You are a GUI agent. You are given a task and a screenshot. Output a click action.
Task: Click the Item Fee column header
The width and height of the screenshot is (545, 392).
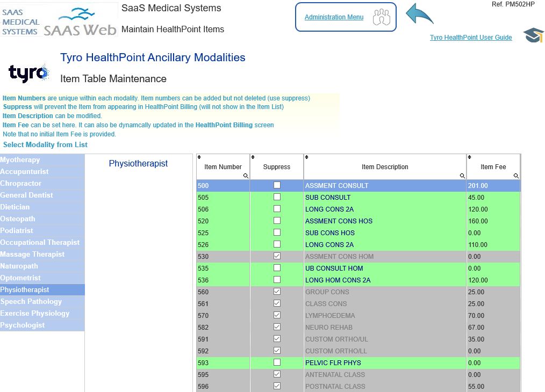(x=493, y=167)
